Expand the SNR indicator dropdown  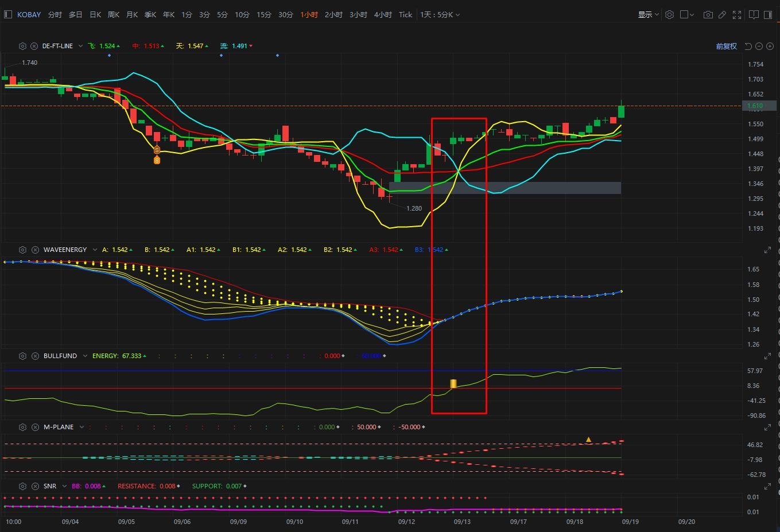click(x=64, y=486)
